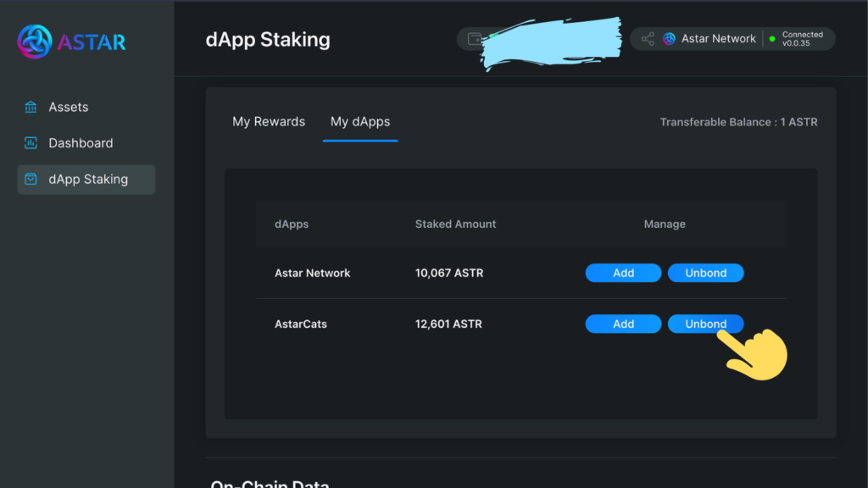Click the dApp Staking page heading
Image resolution: width=868 pixels, height=488 pixels.
pos(268,39)
